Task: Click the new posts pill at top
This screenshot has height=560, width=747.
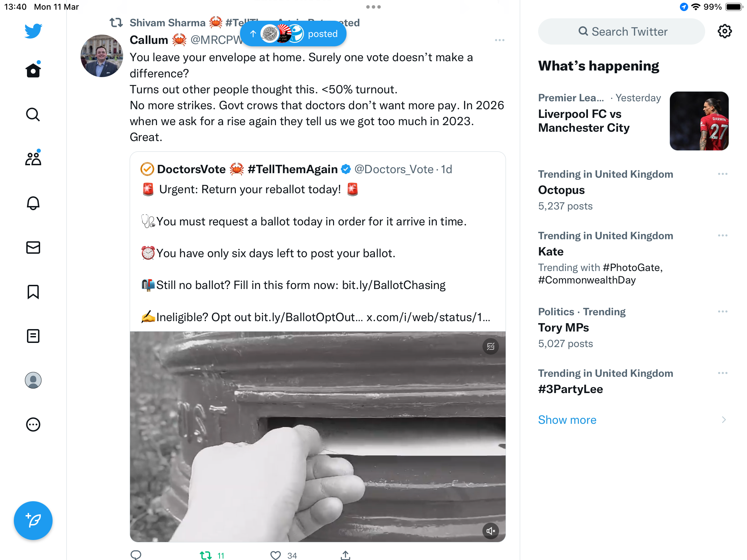Action: pyautogui.click(x=293, y=34)
